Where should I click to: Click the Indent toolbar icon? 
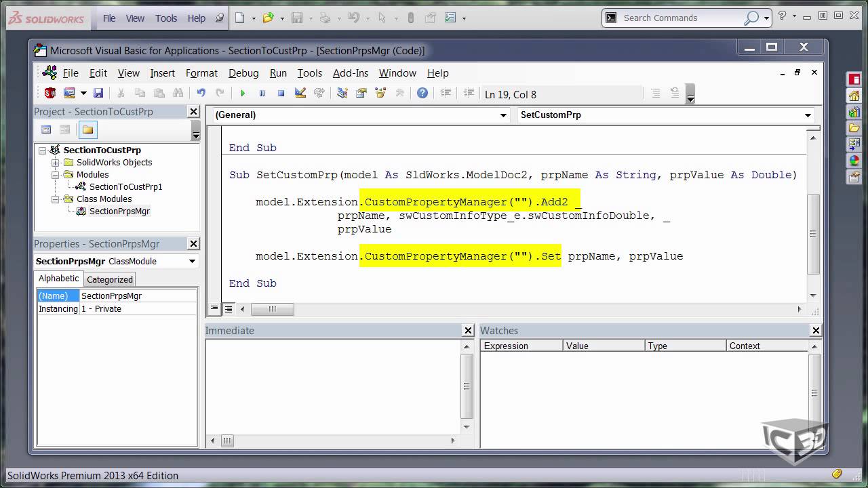point(446,94)
